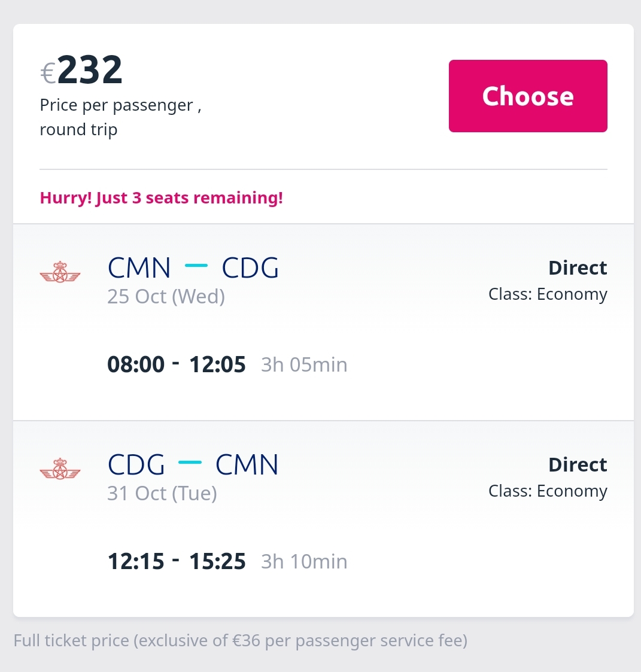Click the pink Choose button

(x=528, y=96)
